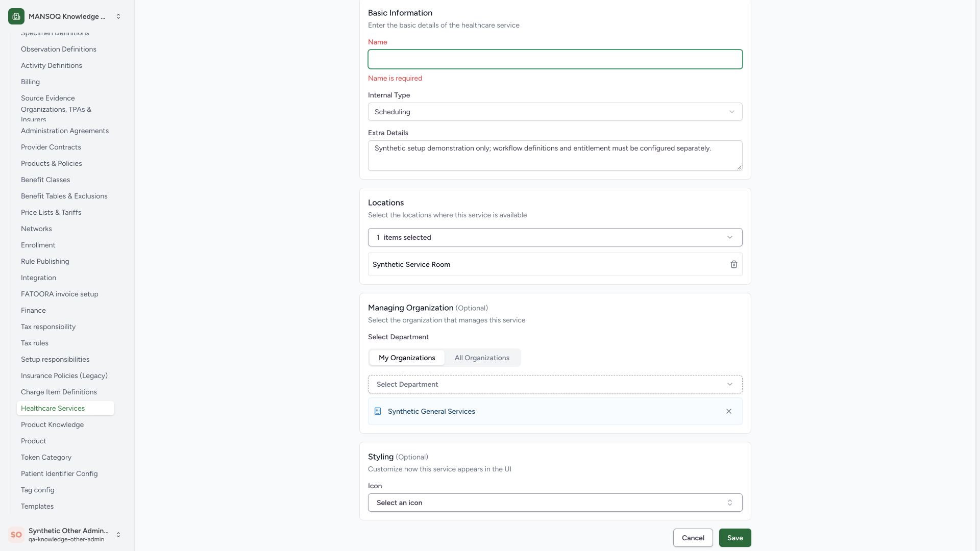Viewport: 980px width, 551px height.
Task: Open Networks sidebar entry
Action: pyautogui.click(x=65, y=229)
